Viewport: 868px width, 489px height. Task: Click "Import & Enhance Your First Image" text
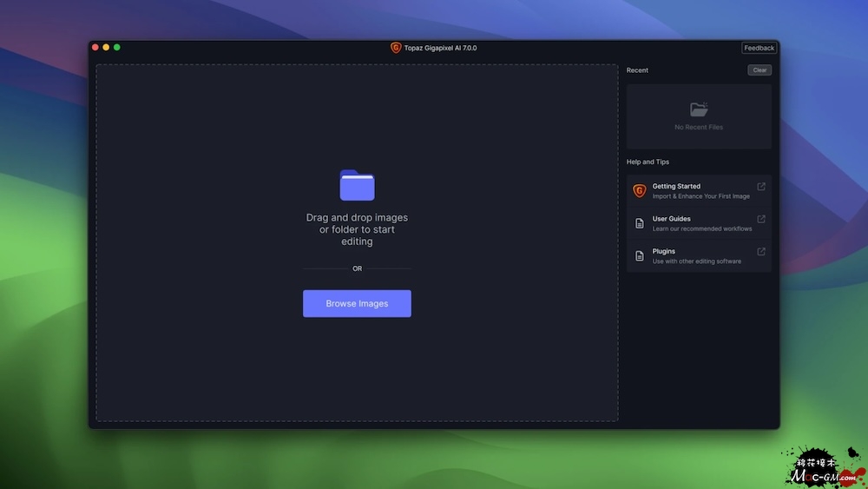700,196
